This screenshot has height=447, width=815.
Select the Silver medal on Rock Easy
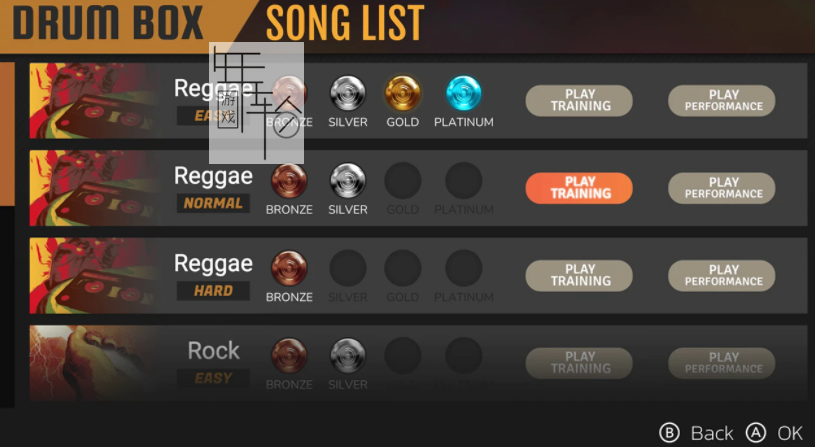[x=348, y=356]
